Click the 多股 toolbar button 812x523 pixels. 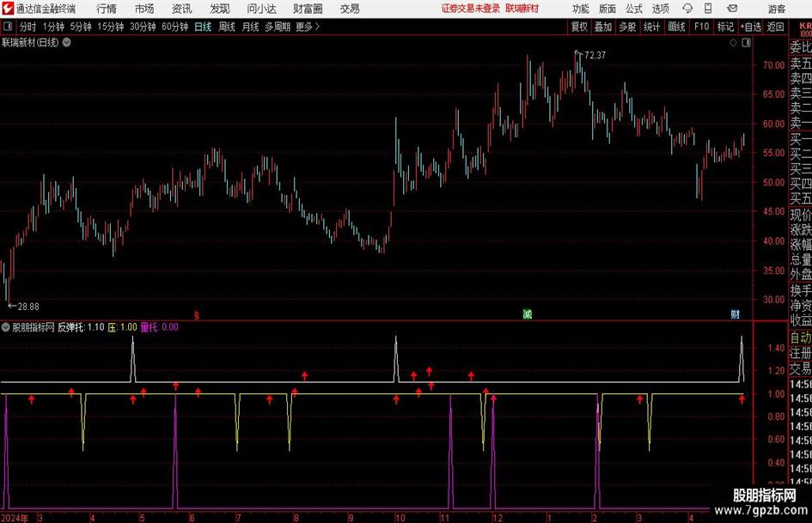click(627, 27)
